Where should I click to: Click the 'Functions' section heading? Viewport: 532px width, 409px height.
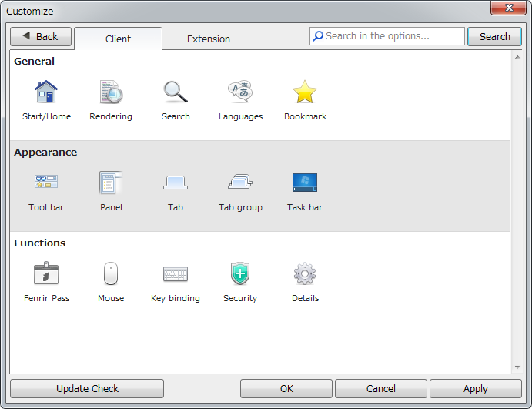40,243
